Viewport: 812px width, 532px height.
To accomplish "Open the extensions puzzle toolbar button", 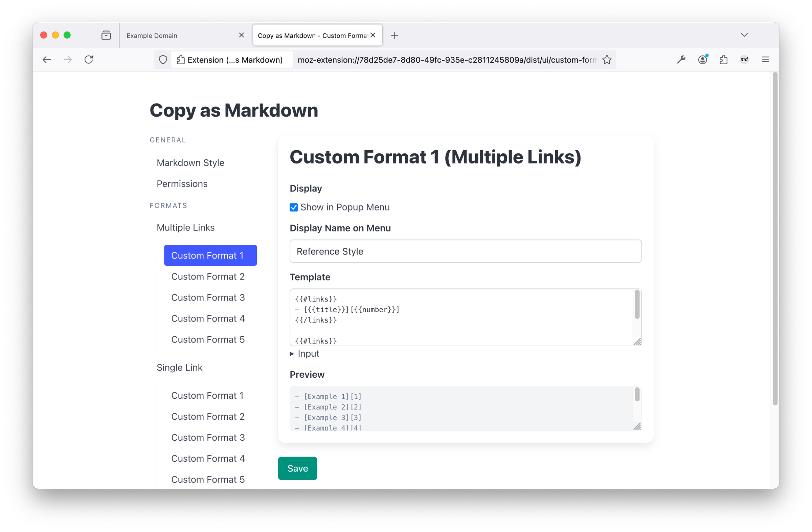I will coord(724,60).
